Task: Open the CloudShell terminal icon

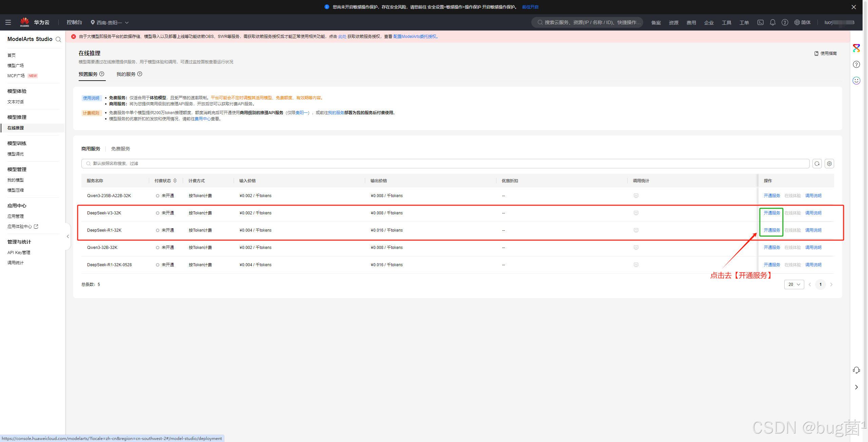Action: coord(761,22)
